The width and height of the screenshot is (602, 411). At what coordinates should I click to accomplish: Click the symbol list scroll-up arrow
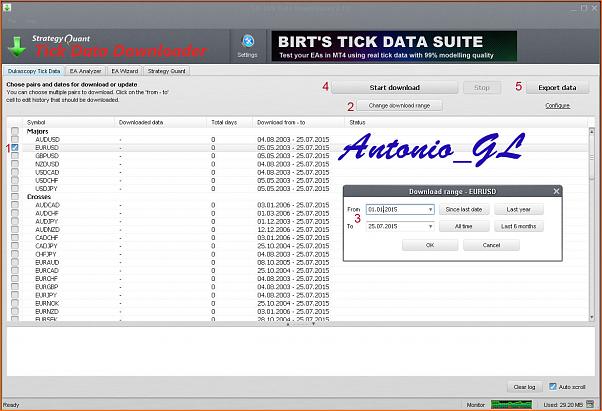pyautogui.click(x=592, y=132)
